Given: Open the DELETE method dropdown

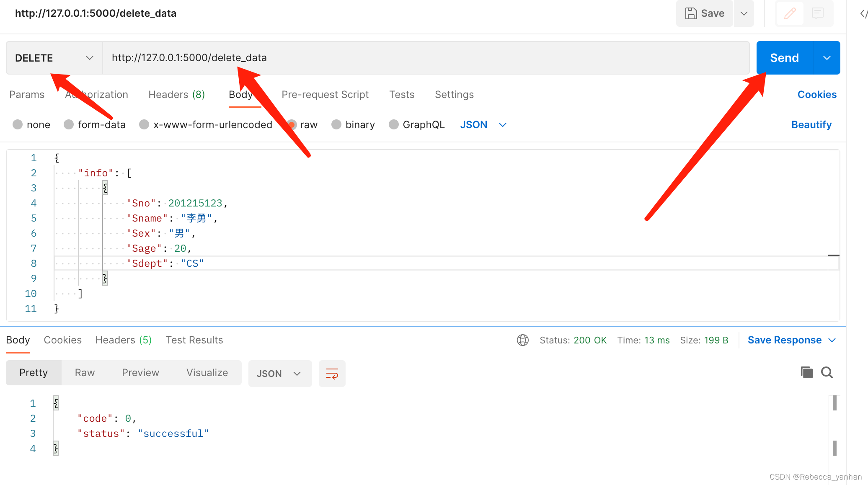Looking at the screenshot, I should (54, 58).
